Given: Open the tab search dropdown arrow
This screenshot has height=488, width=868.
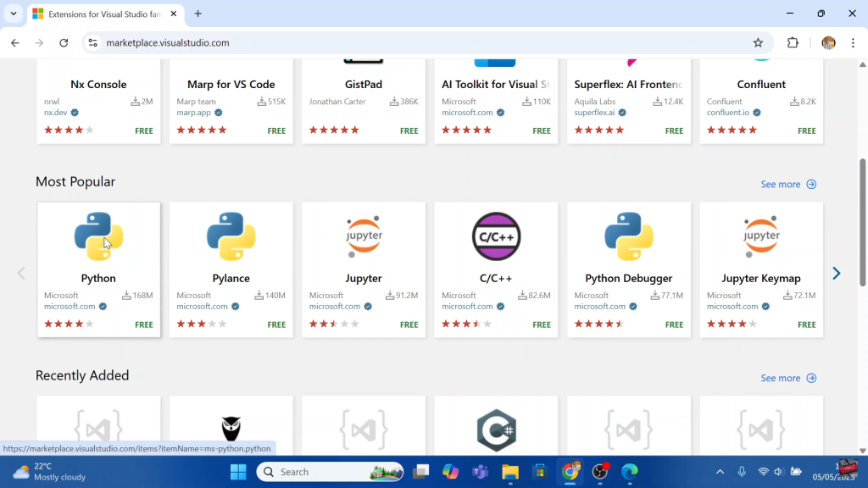Looking at the screenshot, I should 14,14.
